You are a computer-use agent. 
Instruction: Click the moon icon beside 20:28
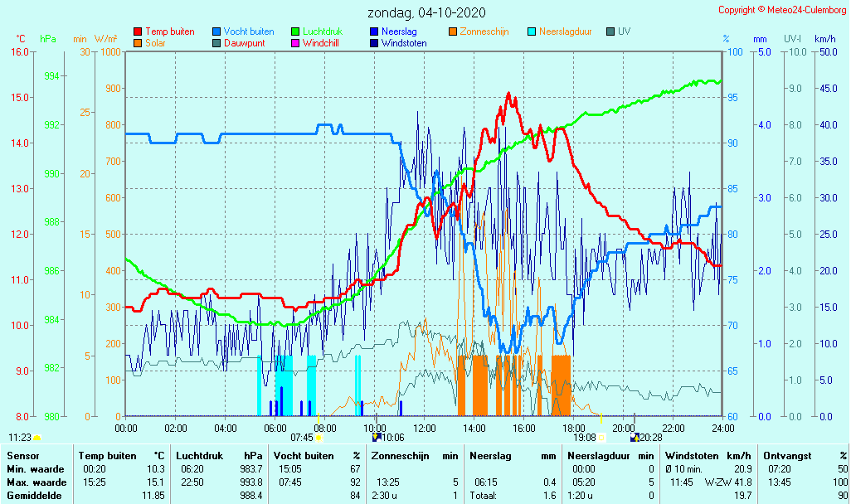635,437
